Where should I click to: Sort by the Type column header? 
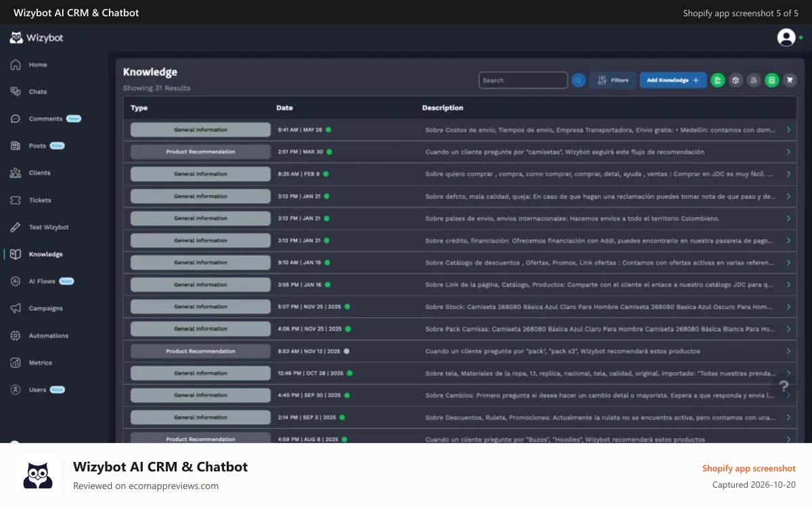[x=139, y=108]
